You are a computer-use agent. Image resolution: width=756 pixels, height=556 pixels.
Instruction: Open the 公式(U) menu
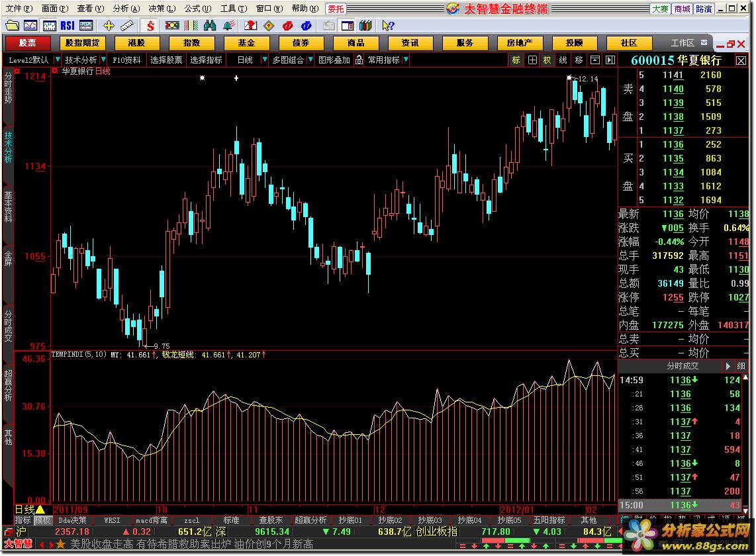(198, 8)
